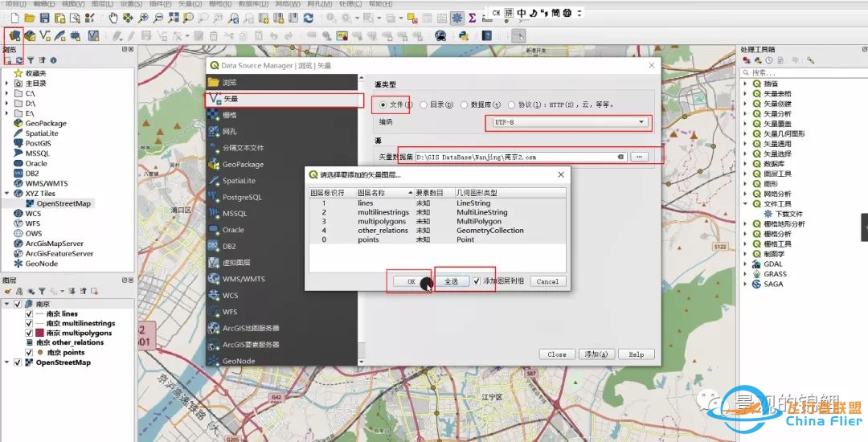Select 矢量 vector source in sidebar

point(282,99)
